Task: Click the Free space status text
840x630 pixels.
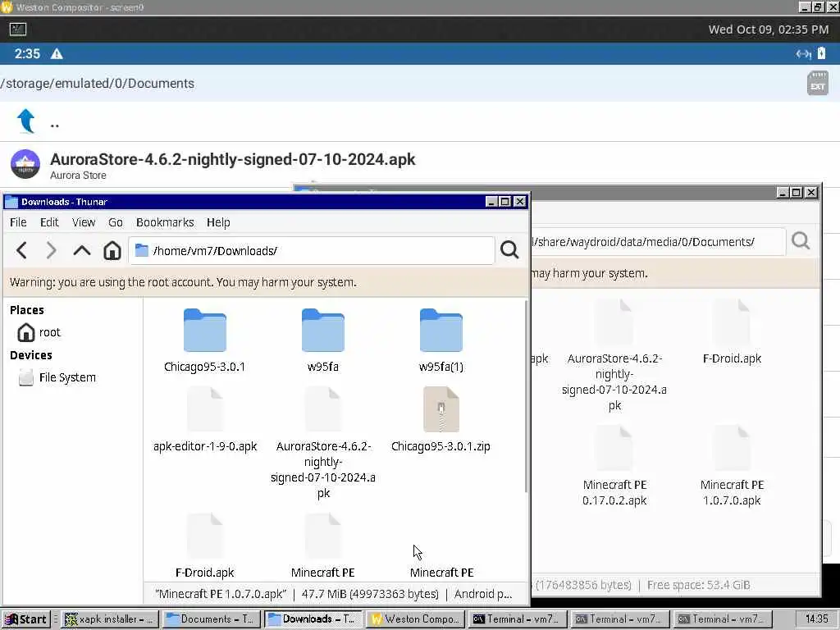Action: (699, 585)
